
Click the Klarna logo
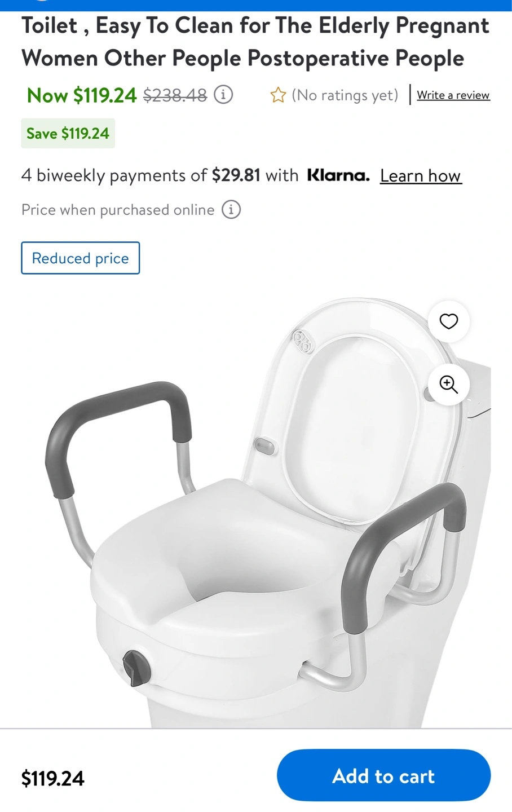tap(338, 175)
